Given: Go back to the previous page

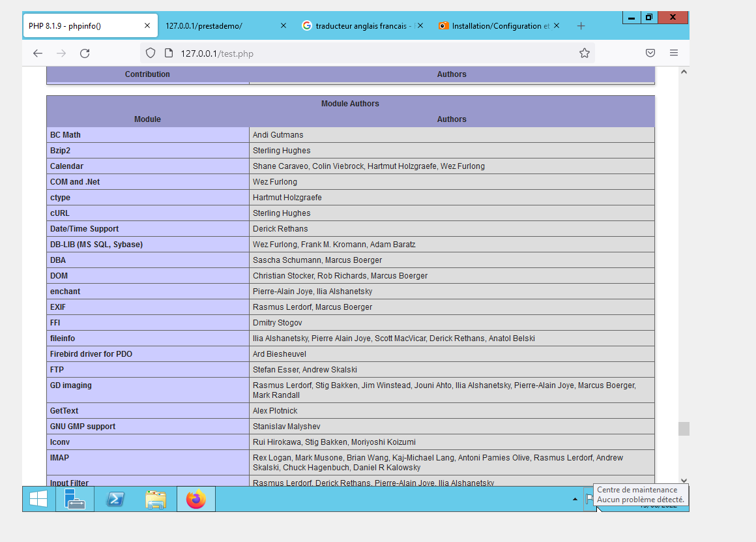Looking at the screenshot, I should tap(38, 53).
